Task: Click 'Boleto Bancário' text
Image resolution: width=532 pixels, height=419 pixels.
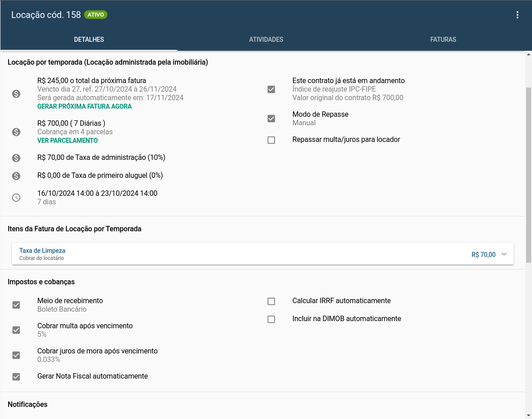Action: [x=62, y=309]
